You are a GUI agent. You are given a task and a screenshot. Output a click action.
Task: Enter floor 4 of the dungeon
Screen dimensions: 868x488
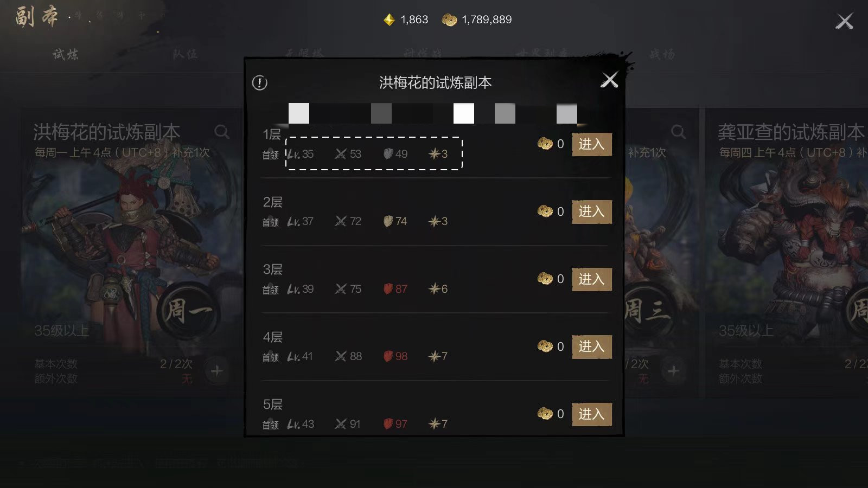(x=592, y=346)
